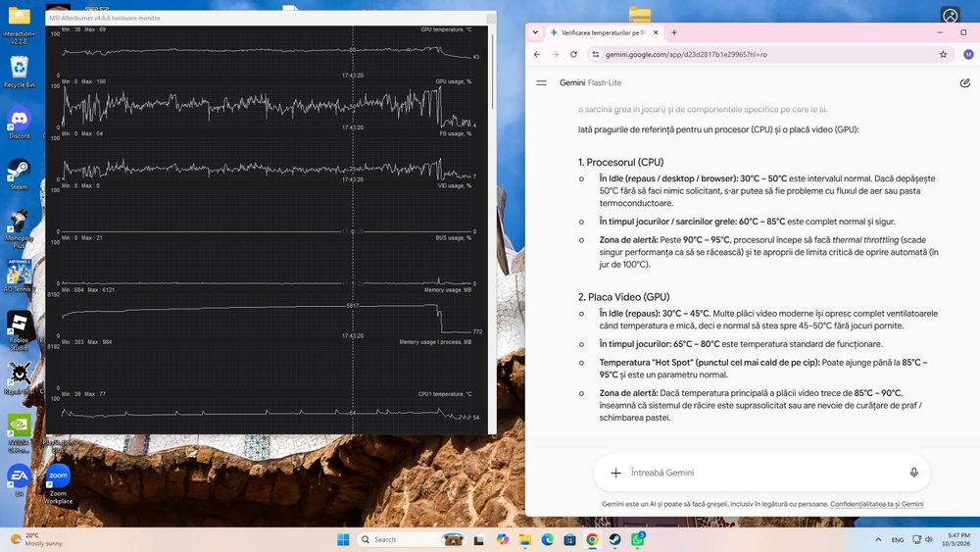Open a new Chrome tab with plus button

[674, 32]
